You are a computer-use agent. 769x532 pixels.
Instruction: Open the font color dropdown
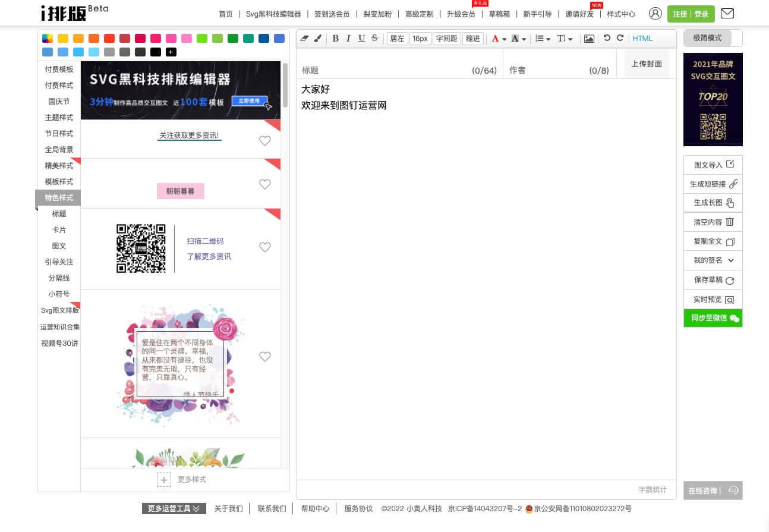pyautogui.click(x=499, y=39)
